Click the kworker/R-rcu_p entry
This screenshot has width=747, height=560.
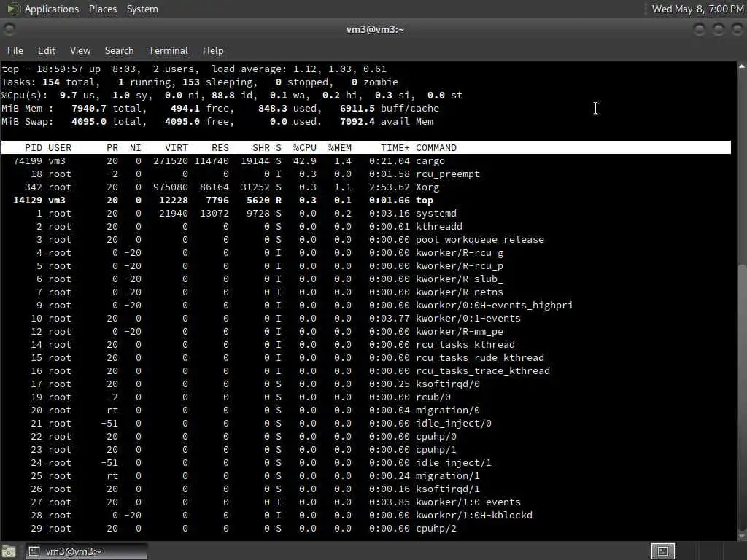[x=460, y=266]
